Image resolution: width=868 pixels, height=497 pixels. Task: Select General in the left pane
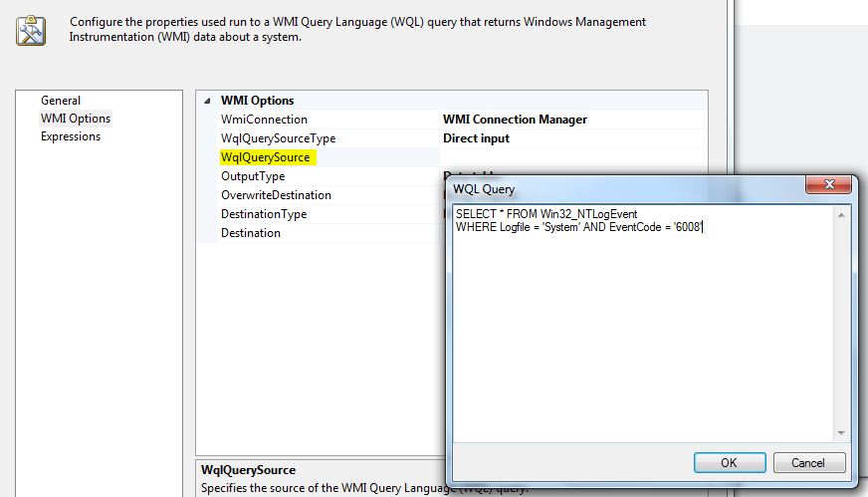(61, 101)
